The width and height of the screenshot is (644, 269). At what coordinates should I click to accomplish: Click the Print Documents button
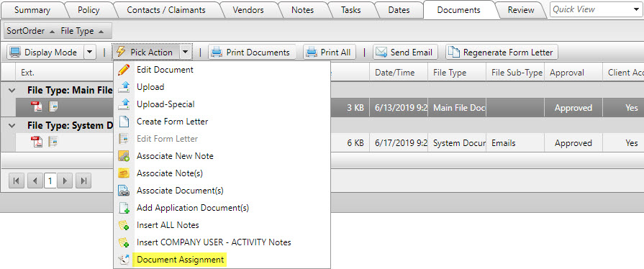click(x=252, y=53)
